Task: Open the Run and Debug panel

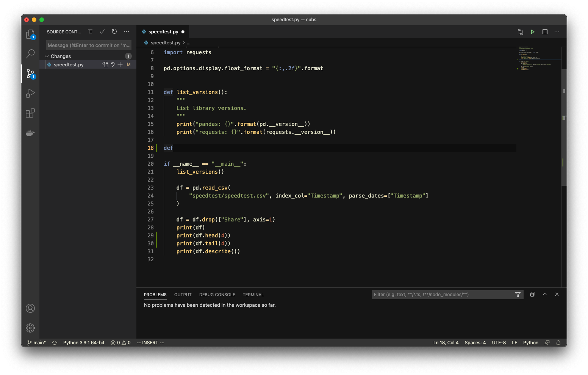Action: (x=30, y=93)
